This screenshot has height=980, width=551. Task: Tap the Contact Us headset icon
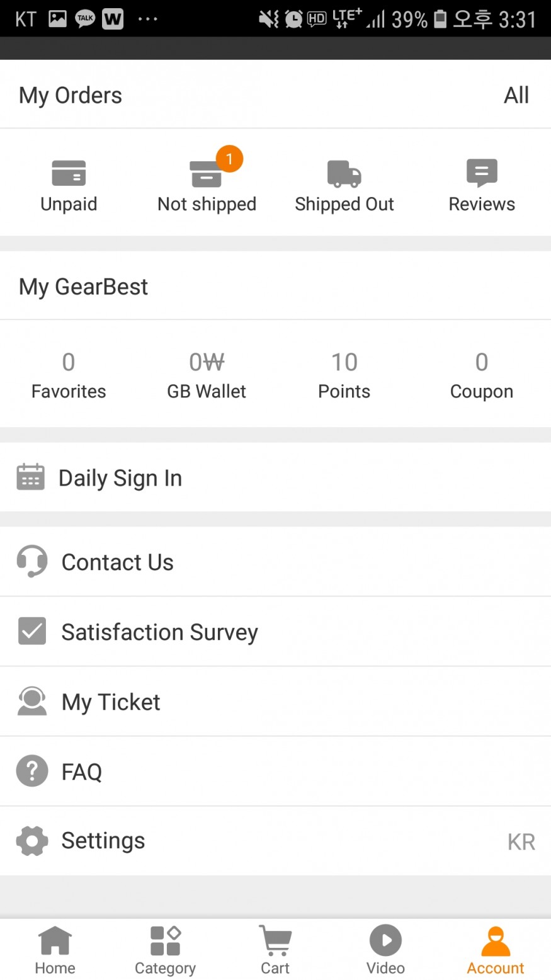click(x=31, y=561)
